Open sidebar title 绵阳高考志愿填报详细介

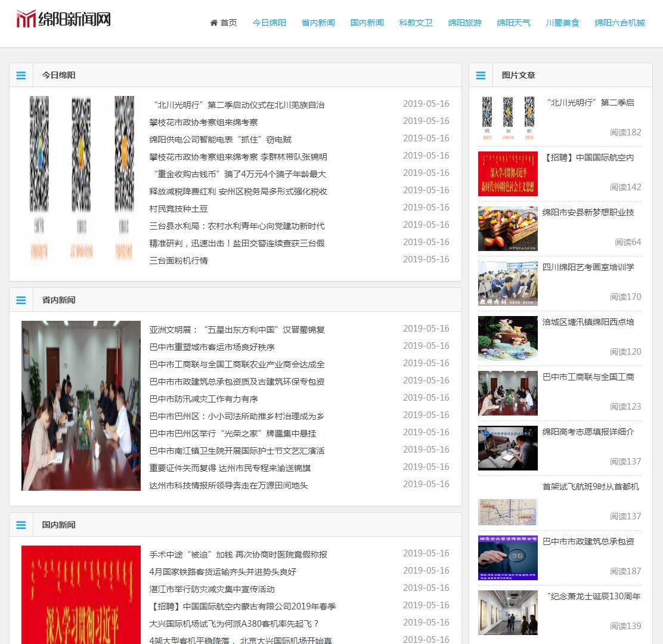(x=588, y=432)
